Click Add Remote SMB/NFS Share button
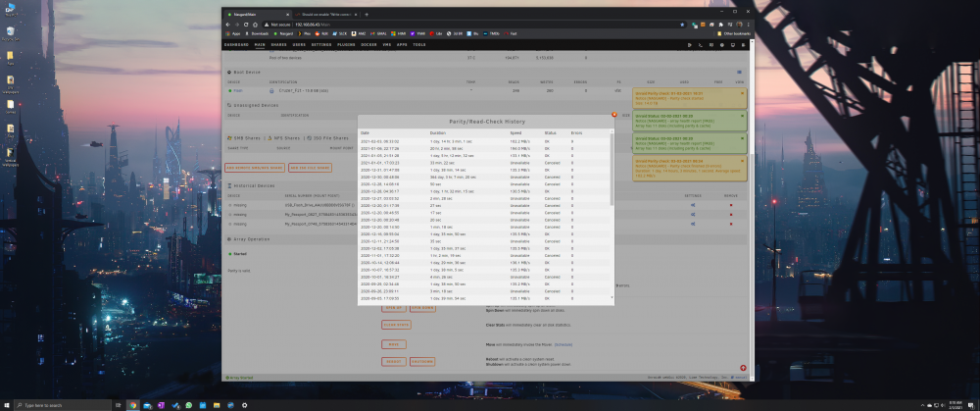 255,168
